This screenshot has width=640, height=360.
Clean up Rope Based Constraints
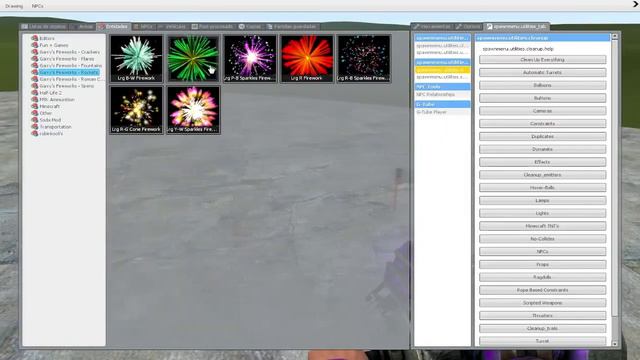click(542, 290)
